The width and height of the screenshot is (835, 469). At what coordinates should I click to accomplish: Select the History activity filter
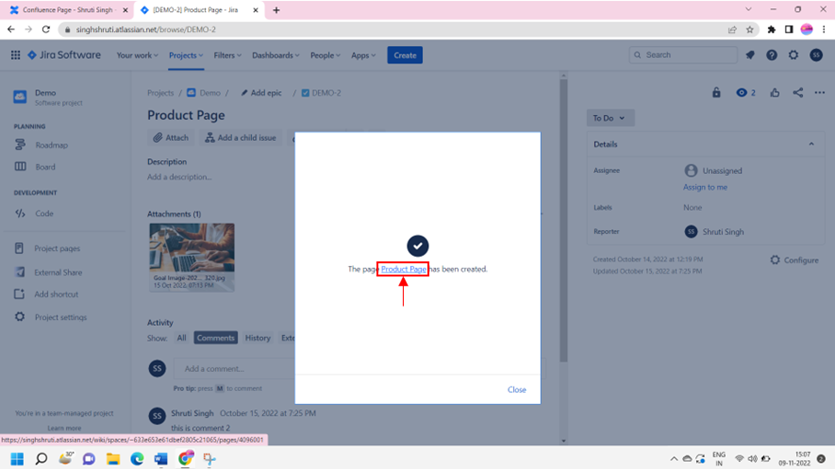(258, 338)
